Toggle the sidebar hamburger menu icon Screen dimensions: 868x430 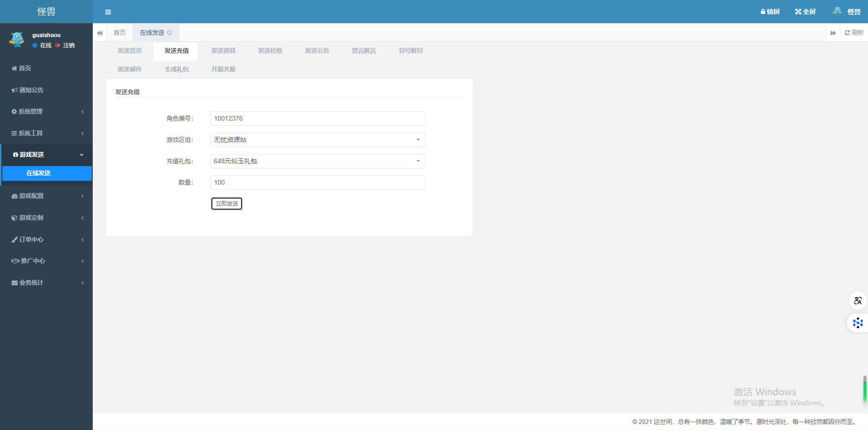pyautogui.click(x=108, y=12)
